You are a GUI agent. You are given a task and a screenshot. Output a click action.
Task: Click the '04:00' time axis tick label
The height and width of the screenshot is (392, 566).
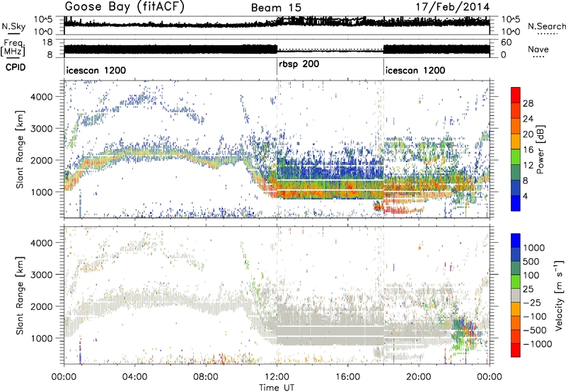[135, 377]
